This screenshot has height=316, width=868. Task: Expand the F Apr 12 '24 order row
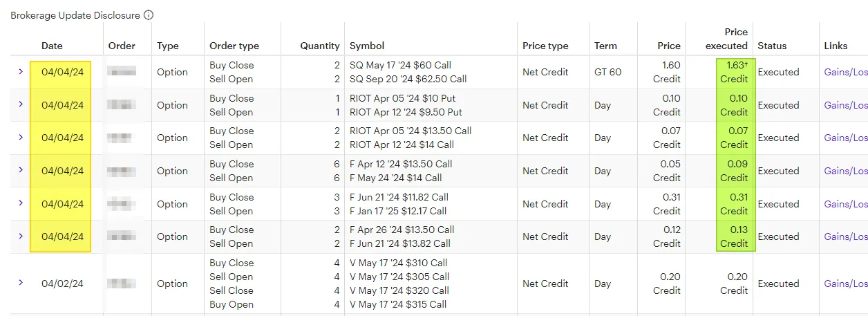pos(21,170)
